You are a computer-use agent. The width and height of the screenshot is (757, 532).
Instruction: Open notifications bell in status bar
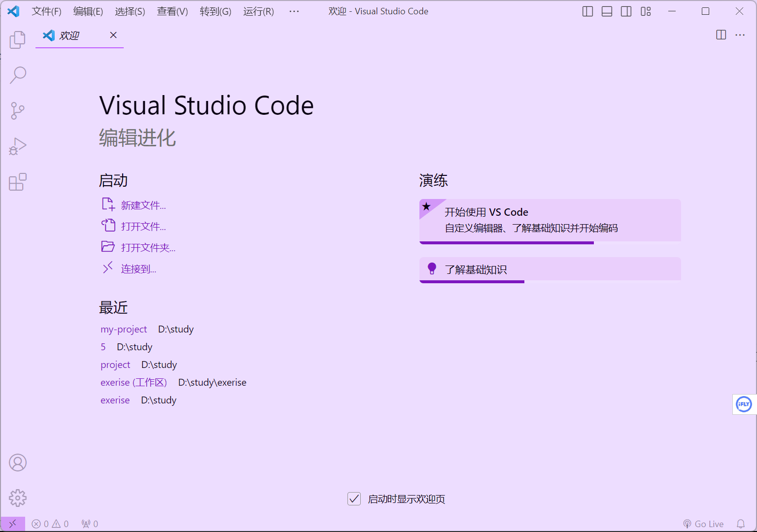(741, 524)
